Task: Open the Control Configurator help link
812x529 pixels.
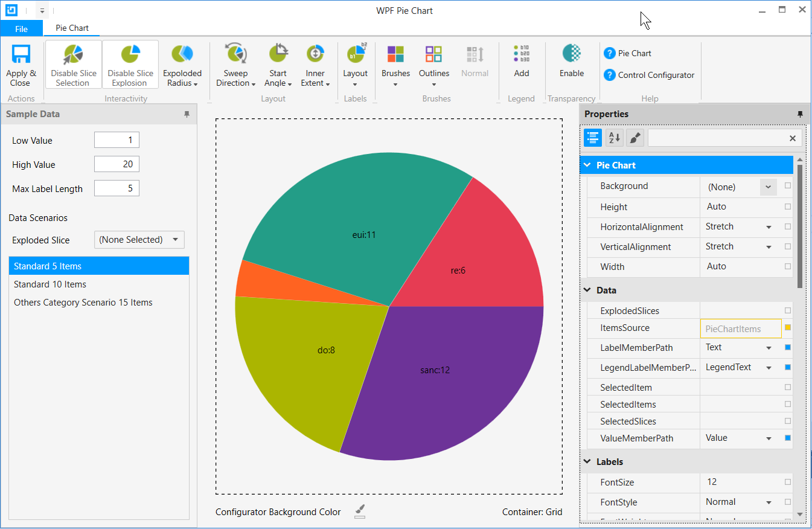Action: [649, 75]
